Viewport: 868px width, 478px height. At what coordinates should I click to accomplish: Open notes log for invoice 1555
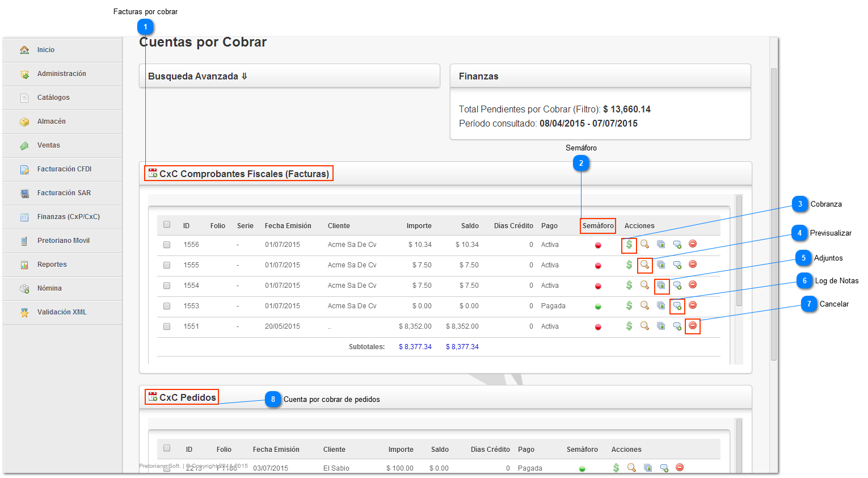tap(677, 265)
